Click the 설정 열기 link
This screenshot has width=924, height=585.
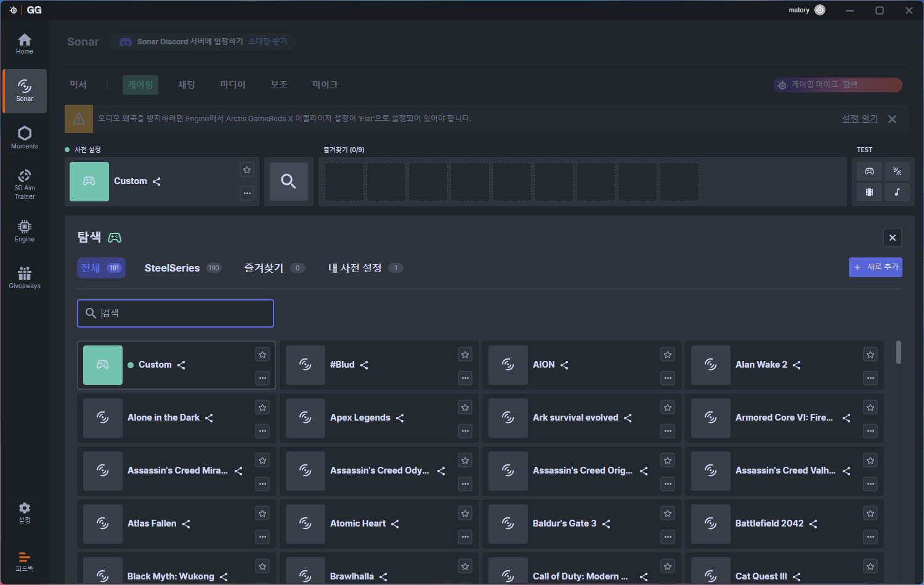click(860, 119)
